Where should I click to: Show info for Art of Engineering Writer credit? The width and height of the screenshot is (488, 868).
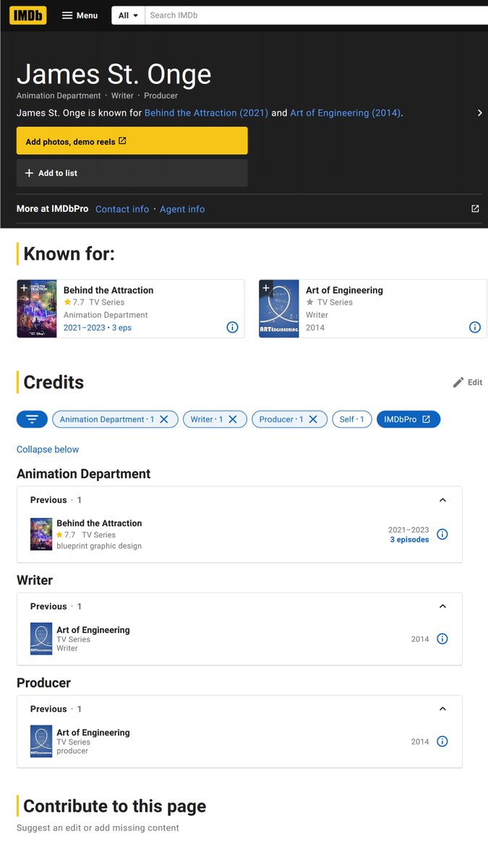pyautogui.click(x=442, y=639)
